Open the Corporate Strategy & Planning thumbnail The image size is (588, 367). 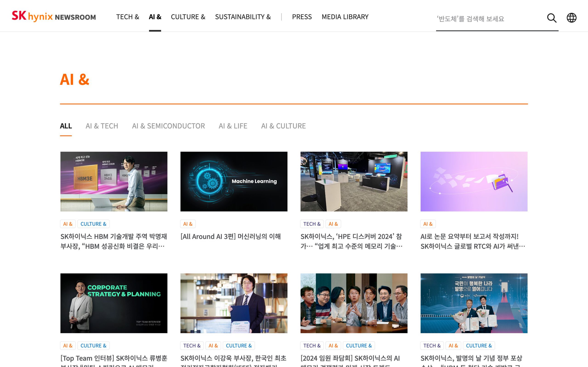click(114, 303)
